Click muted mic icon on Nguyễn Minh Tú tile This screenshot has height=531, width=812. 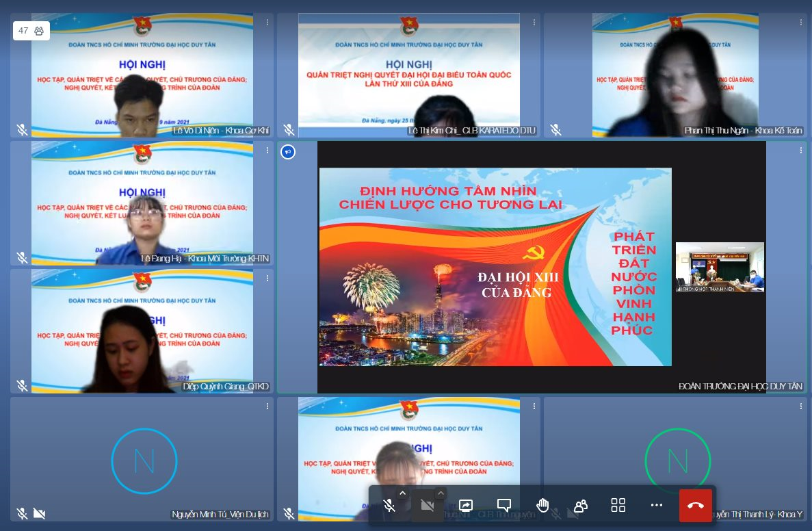23,513
